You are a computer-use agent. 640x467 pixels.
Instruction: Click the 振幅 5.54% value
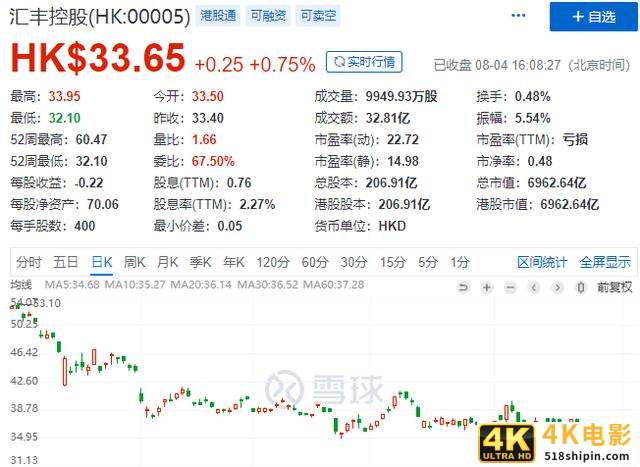point(533,118)
